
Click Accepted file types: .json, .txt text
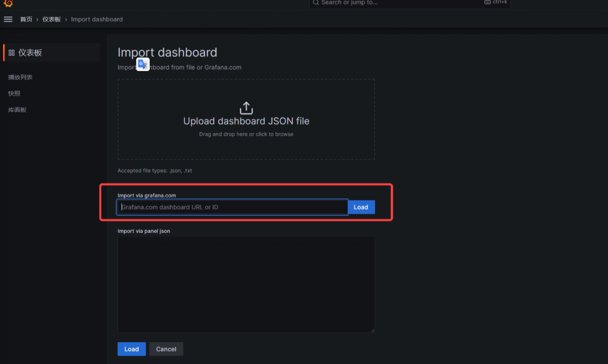(155, 170)
